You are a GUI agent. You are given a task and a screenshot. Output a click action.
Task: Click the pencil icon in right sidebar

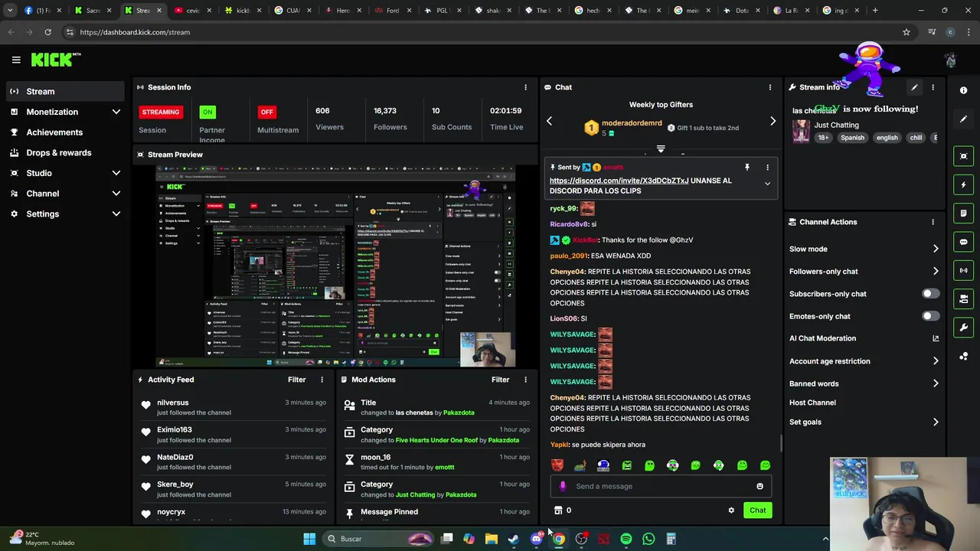964,119
